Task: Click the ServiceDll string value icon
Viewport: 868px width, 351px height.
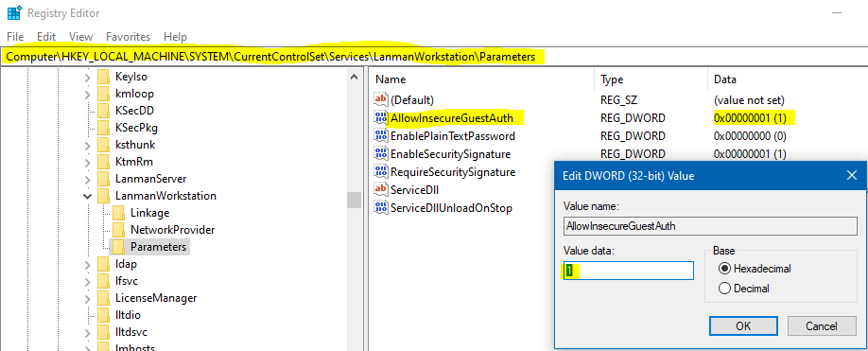Action: [x=381, y=189]
